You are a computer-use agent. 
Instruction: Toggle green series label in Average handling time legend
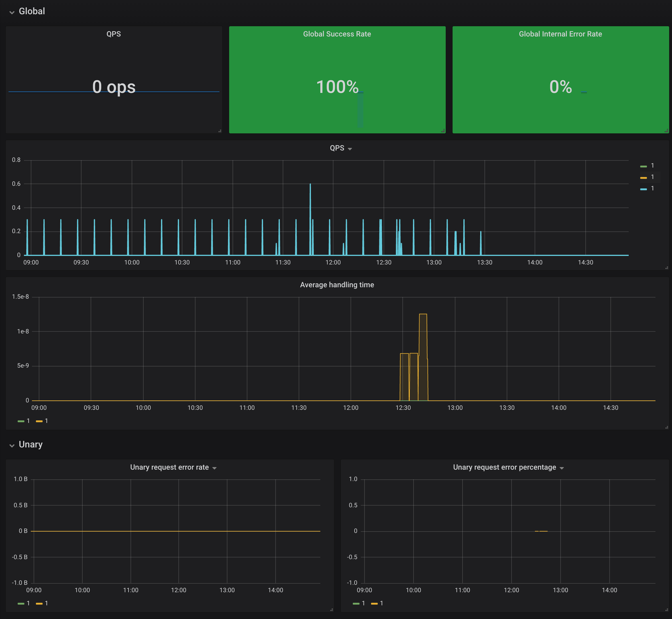point(28,421)
